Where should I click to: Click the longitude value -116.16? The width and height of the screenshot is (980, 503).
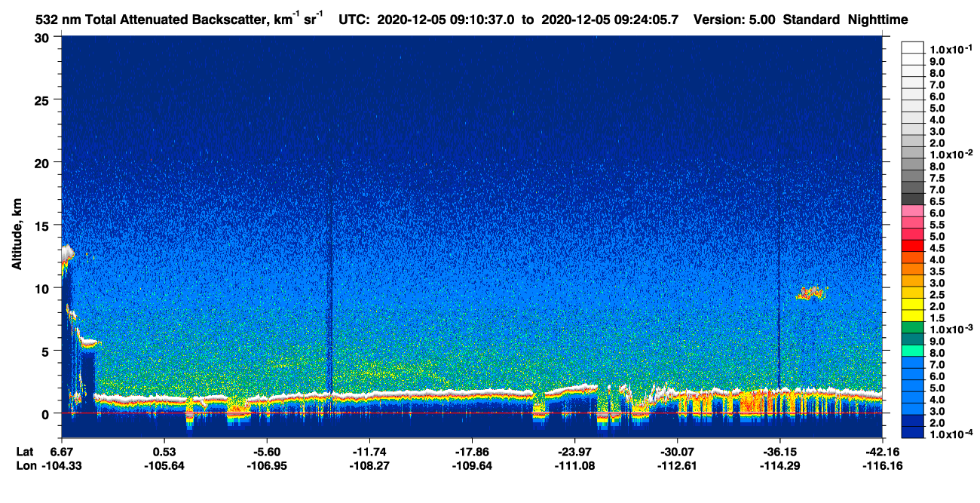(882, 465)
